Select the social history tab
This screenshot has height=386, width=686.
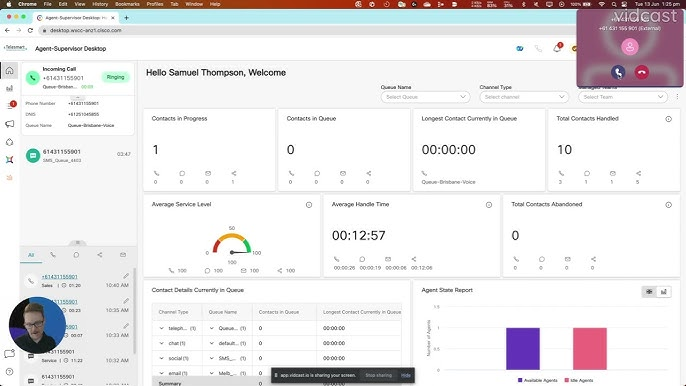(x=100, y=255)
